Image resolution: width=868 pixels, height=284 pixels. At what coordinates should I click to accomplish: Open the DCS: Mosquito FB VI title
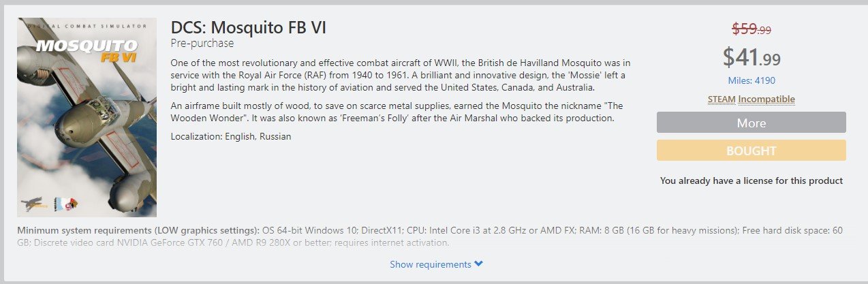pos(249,28)
